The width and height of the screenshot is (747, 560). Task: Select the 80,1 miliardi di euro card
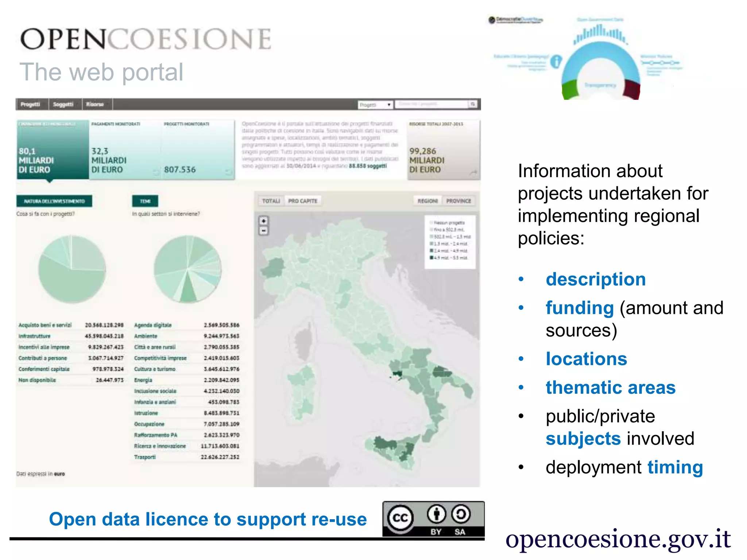point(53,150)
